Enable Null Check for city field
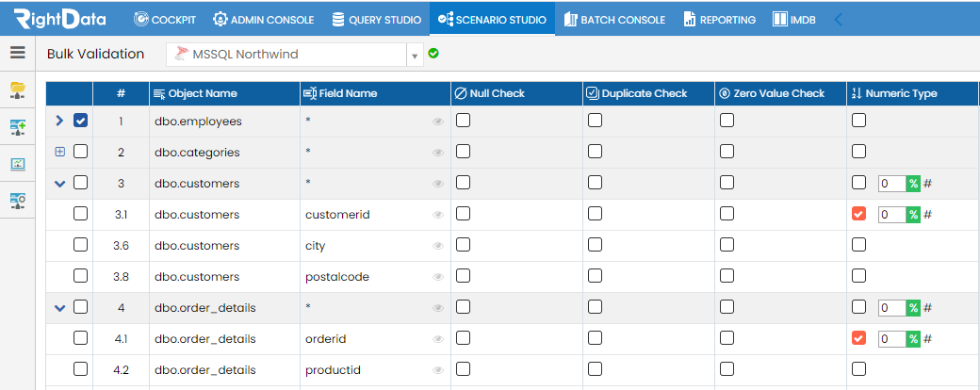This screenshot has width=980, height=390. click(463, 245)
